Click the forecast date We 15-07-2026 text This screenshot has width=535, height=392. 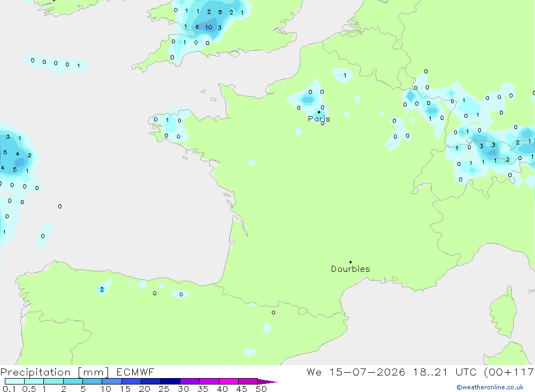click(x=356, y=372)
